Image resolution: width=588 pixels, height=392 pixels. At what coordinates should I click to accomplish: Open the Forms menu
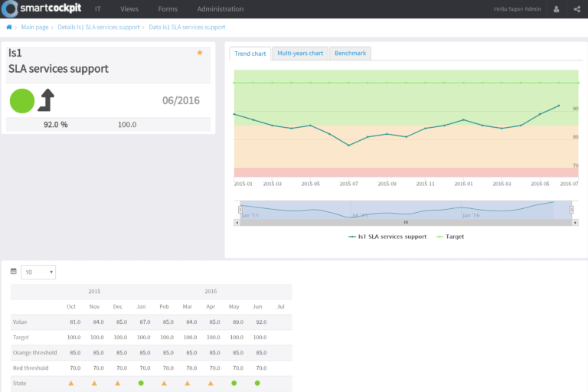click(x=168, y=9)
